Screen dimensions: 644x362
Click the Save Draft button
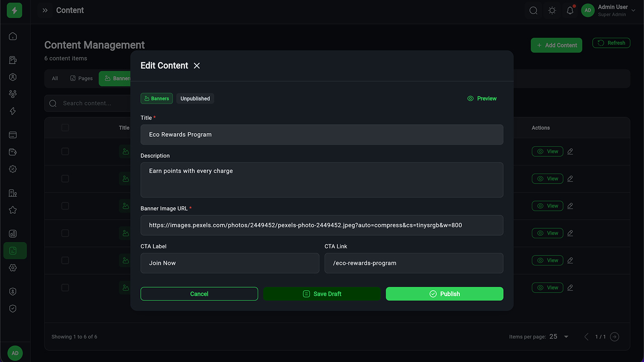pyautogui.click(x=322, y=294)
